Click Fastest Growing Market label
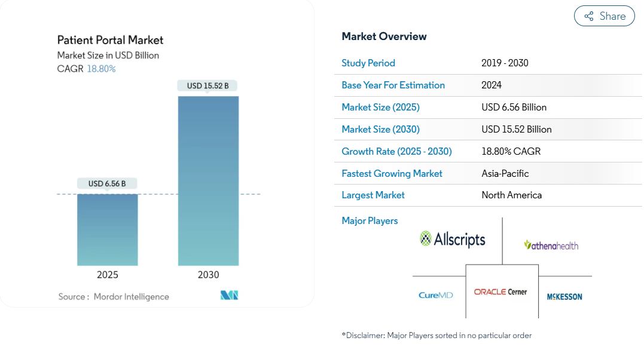This screenshot has height=350, width=644. [x=392, y=174]
